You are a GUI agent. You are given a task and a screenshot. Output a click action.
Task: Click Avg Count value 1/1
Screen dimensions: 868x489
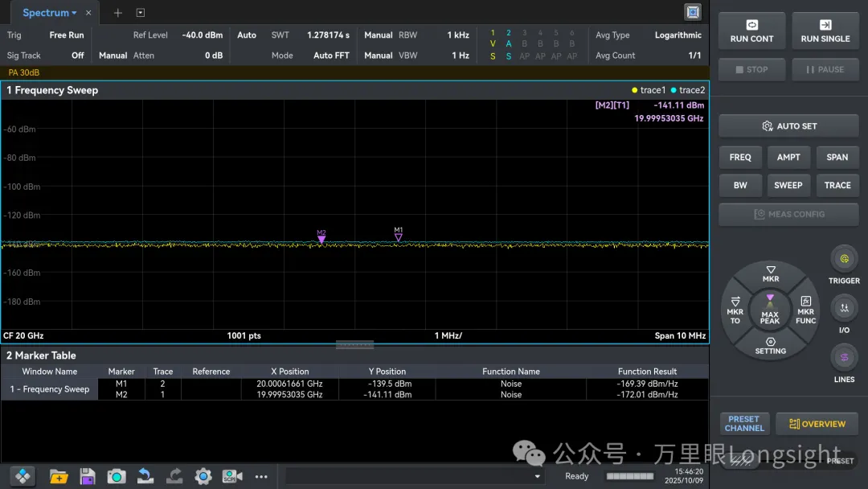(694, 55)
